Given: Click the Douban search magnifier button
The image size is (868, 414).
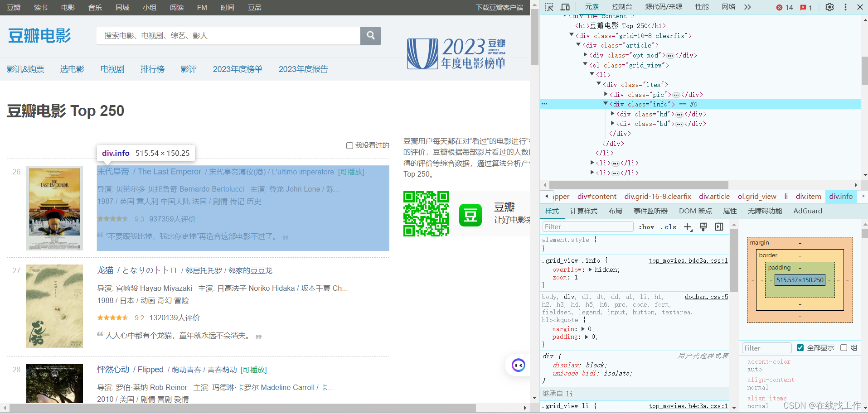Looking at the screenshot, I should pos(371,35).
